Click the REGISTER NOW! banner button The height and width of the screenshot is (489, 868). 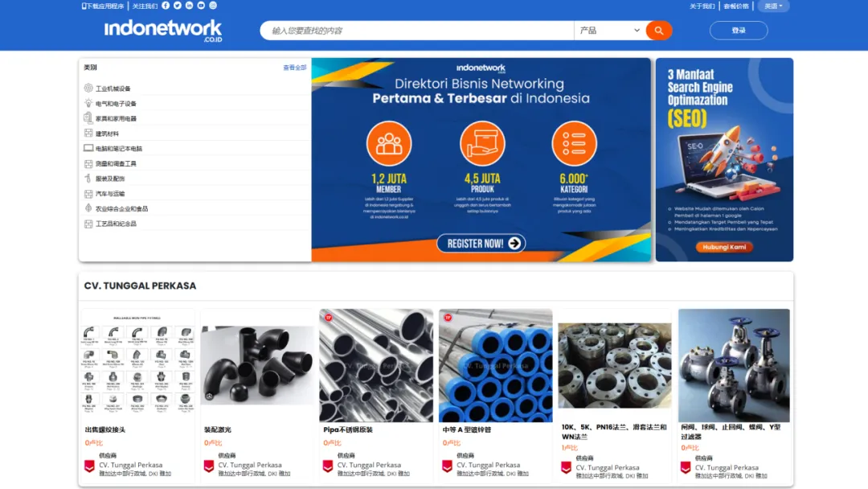(x=481, y=243)
